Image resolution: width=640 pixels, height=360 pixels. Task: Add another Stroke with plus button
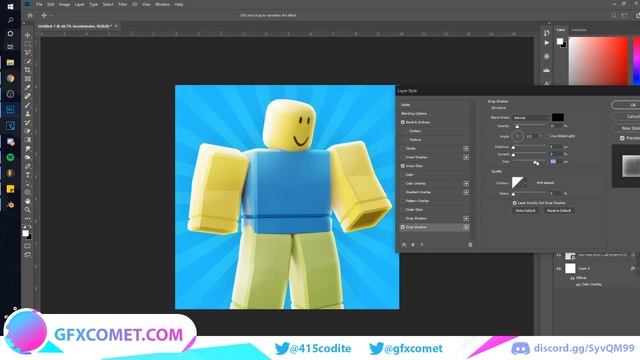point(466,149)
